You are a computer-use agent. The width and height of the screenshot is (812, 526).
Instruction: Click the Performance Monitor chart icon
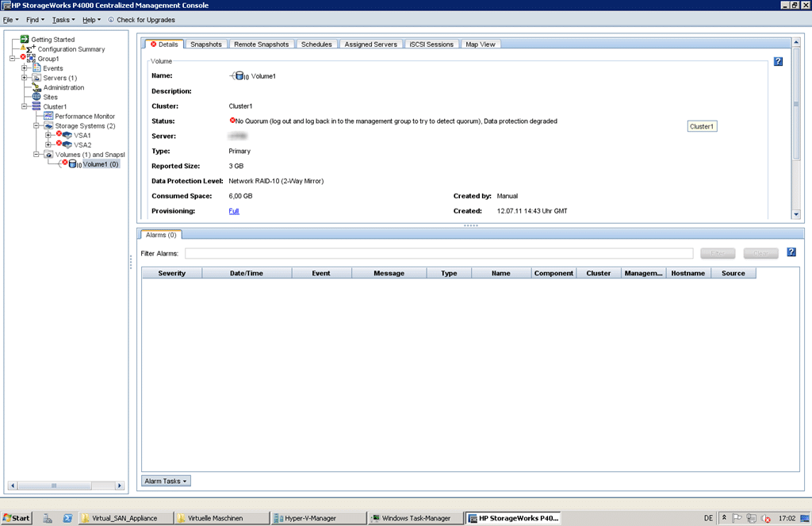point(48,116)
